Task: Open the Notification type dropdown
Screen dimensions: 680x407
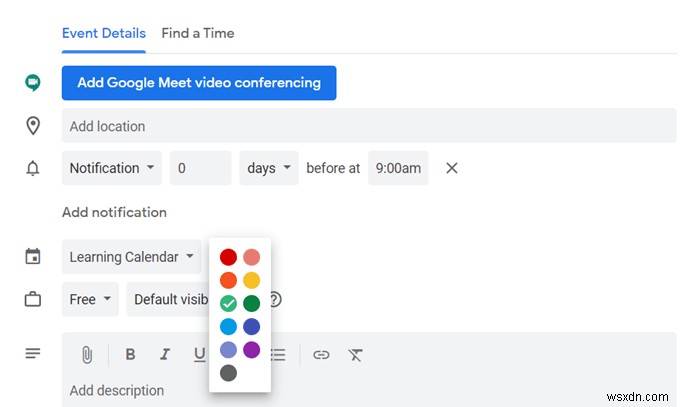Action: click(112, 168)
